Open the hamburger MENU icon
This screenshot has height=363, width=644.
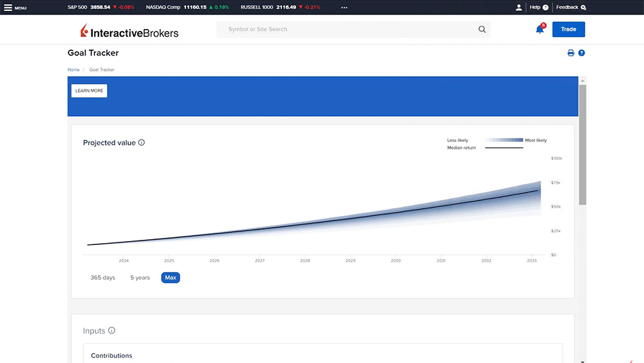[x=8, y=8]
